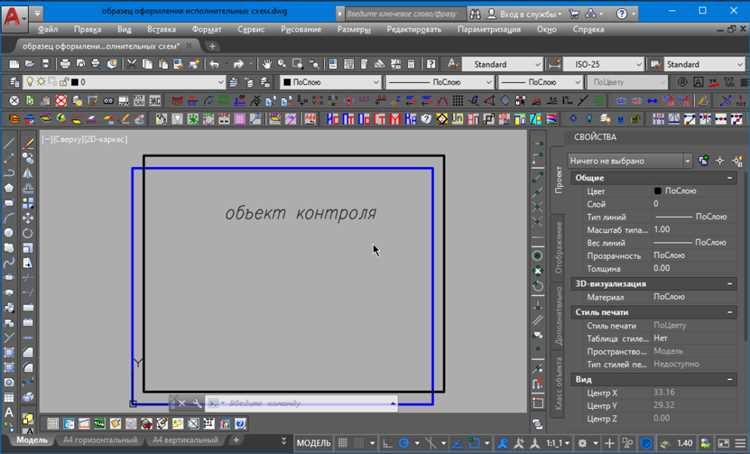Image resolution: width=750 pixels, height=454 pixels.
Task: Toggle the grid display in status bar
Action: tap(342, 443)
